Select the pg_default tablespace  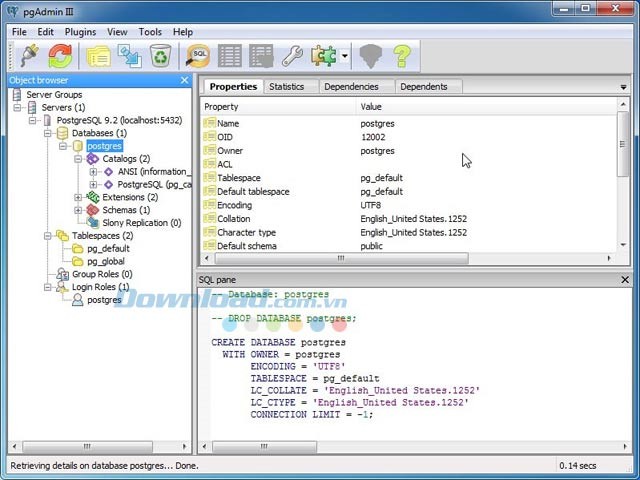108,249
